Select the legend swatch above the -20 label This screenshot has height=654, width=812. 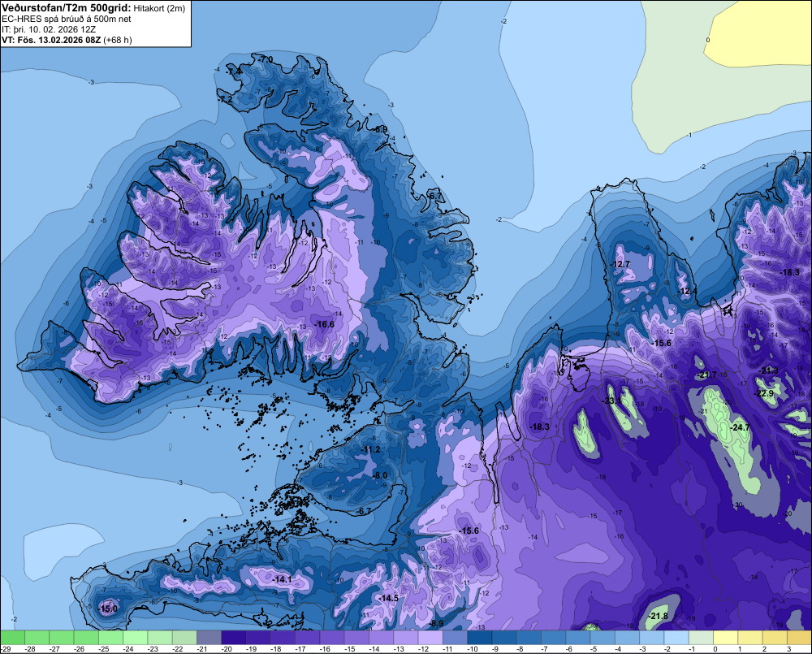coord(234,637)
